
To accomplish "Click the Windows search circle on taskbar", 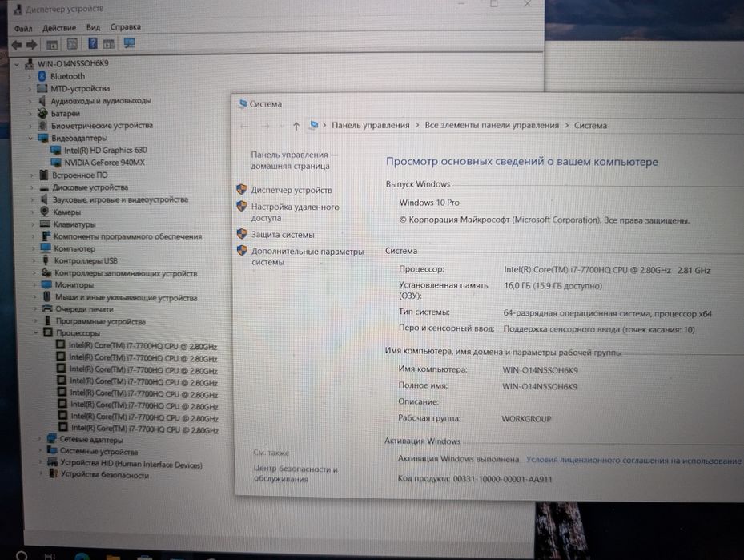I will (22, 555).
